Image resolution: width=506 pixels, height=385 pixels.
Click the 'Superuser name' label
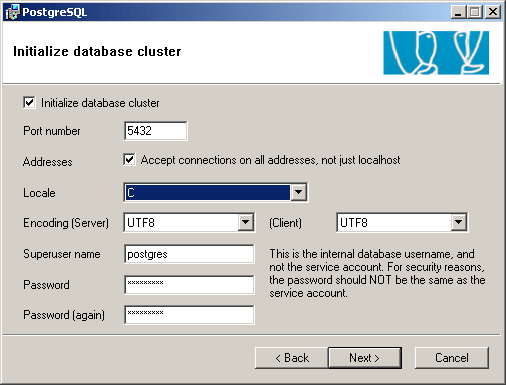tap(62, 254)
